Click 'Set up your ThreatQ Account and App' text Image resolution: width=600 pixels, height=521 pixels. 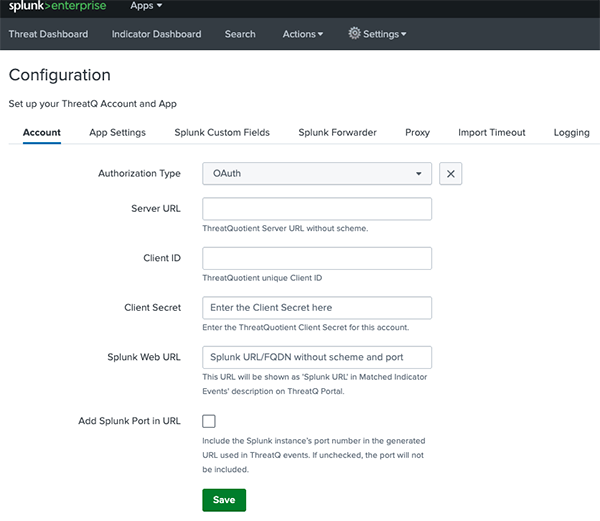[x=93, y=104]
